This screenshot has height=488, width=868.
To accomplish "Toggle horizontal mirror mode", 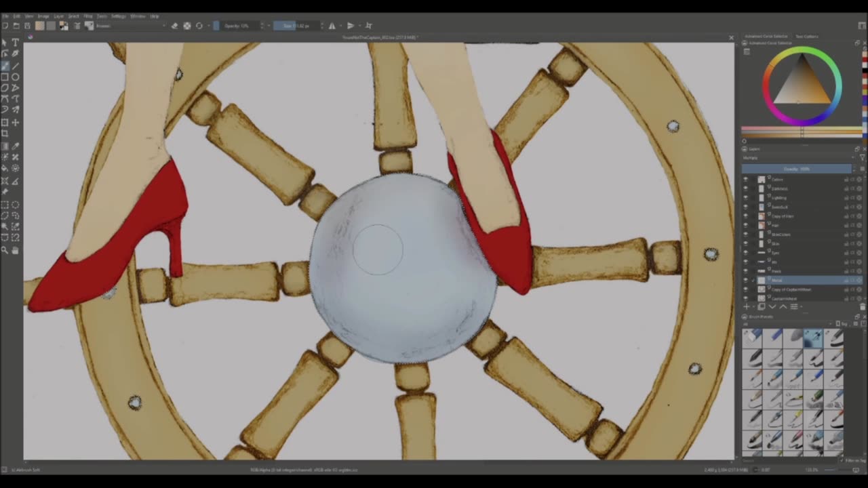I will click(x=332, y=26).
